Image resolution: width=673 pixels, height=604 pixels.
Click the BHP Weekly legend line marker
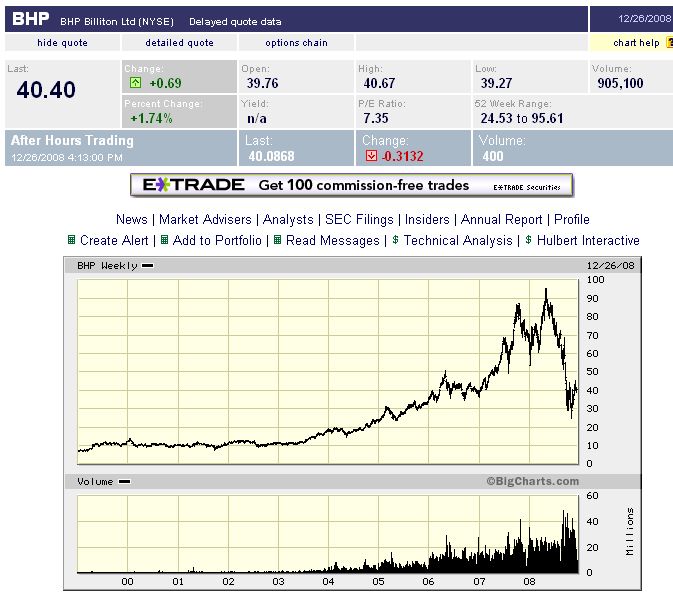click(148, 266)
